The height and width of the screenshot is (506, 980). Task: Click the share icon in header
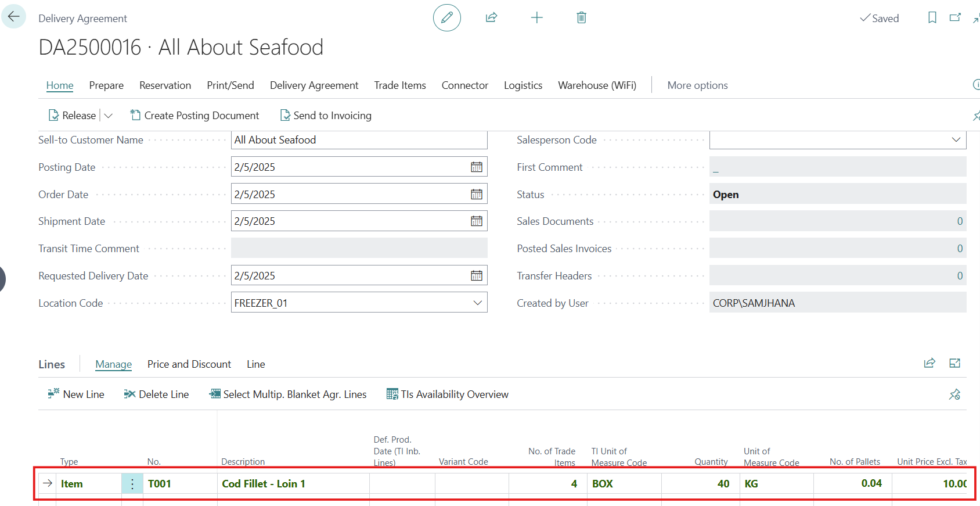coord(491,17)
